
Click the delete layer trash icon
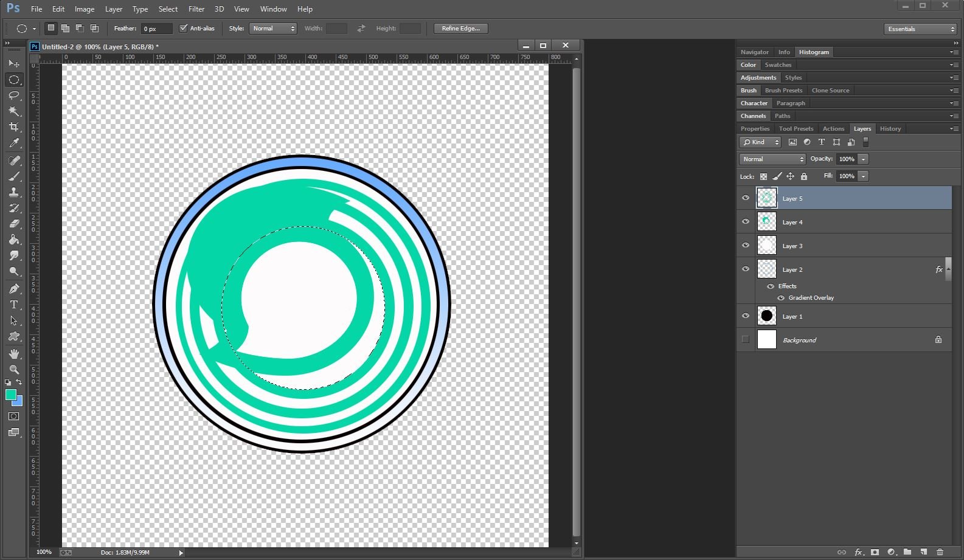pos(940,552)
